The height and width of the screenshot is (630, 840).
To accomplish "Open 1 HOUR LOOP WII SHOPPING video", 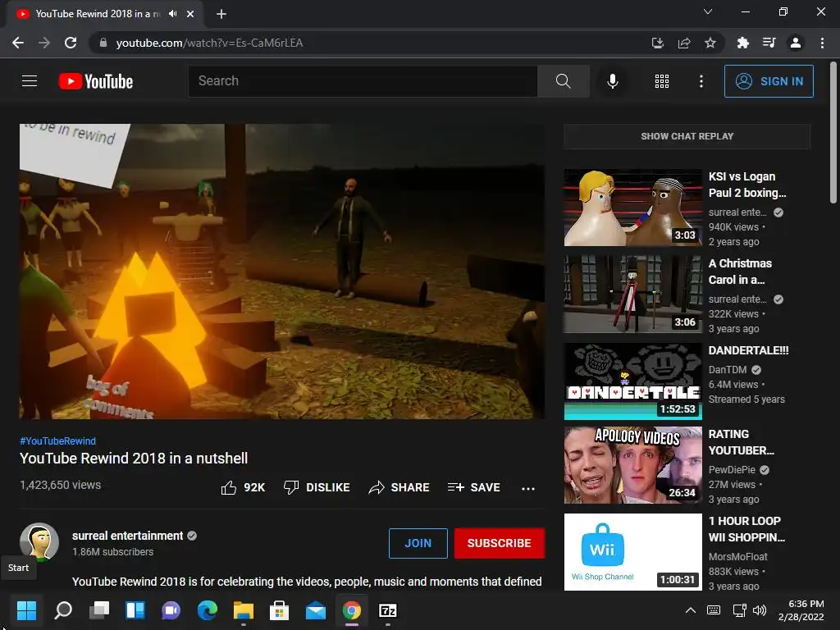I will point(632,552).
